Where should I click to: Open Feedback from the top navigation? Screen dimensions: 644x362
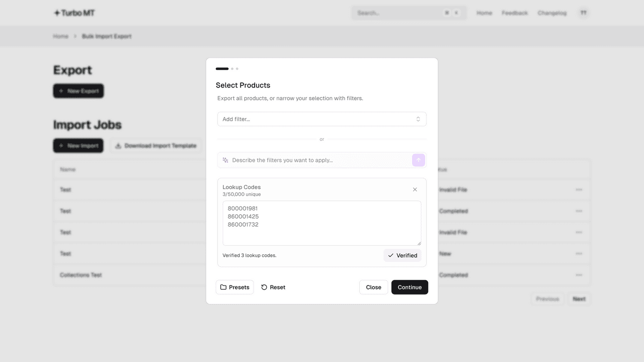click(515, 13)
